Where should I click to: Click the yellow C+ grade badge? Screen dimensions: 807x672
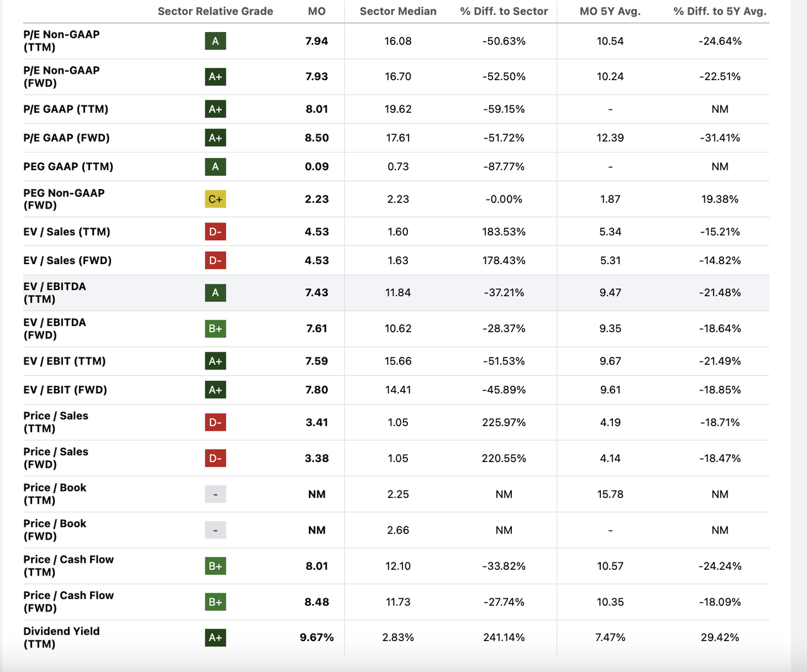tap(215, 199)
